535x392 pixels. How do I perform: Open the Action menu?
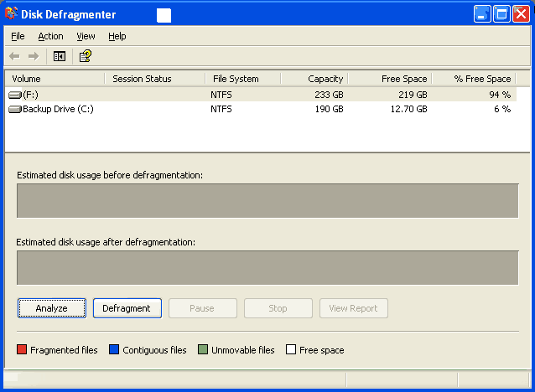[x=50, y=36]
